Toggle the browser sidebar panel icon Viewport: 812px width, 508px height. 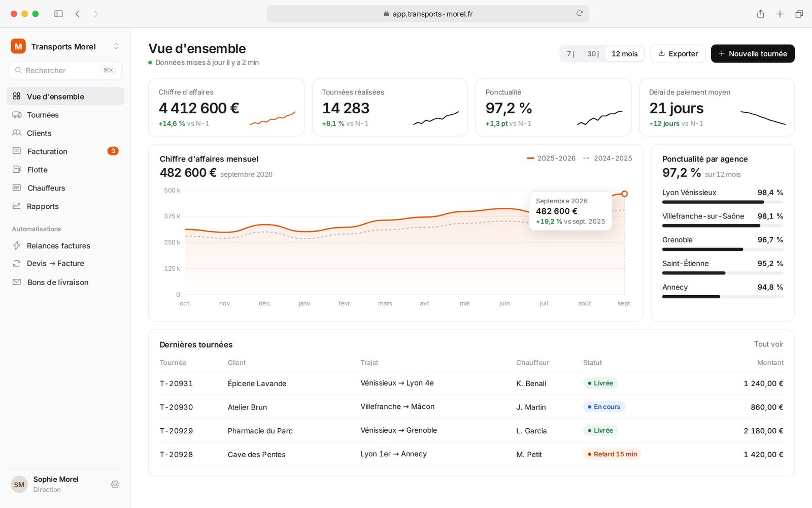point(58,14)
